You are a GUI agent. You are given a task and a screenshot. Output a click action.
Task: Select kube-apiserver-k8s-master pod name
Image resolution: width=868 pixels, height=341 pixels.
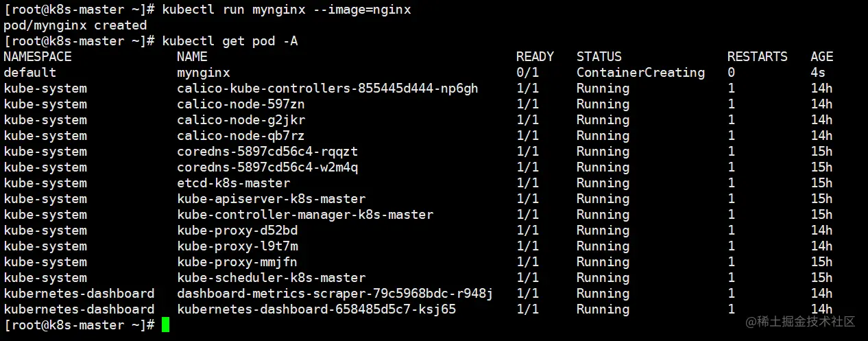(272, 199)
